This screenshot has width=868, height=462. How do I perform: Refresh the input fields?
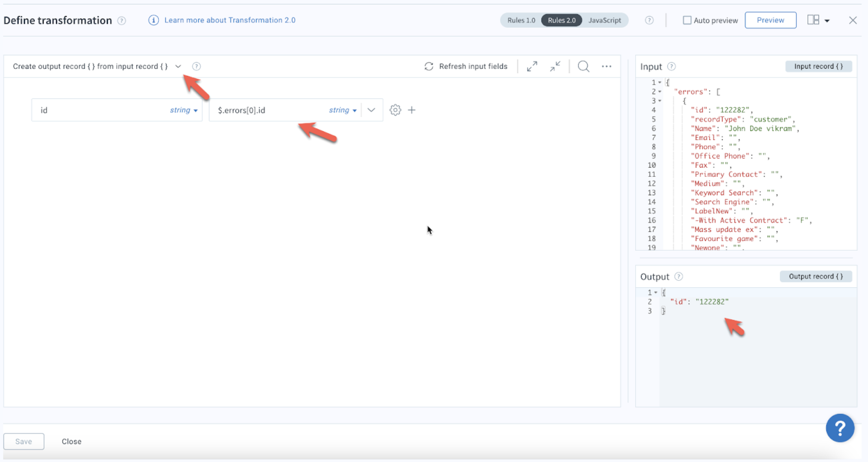tap(466, 66)
